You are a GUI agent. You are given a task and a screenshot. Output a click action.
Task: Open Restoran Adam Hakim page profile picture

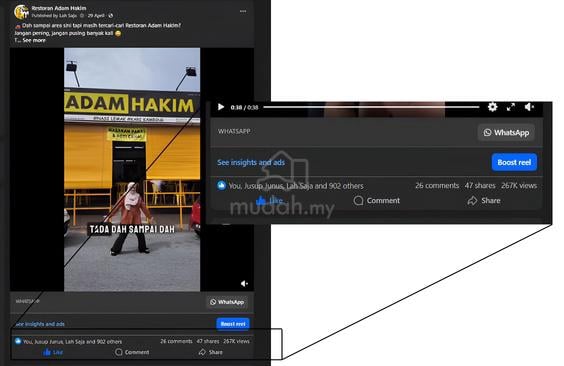21,12
